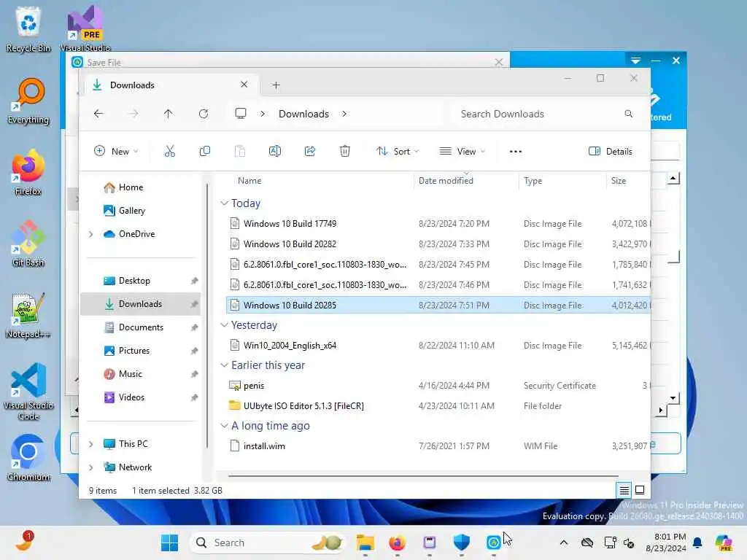Click the Delete trash icon in toolbar
Image resolution: width=747 pixels, height=560 pixels.
pyautogui.click(x=345, y=152)
